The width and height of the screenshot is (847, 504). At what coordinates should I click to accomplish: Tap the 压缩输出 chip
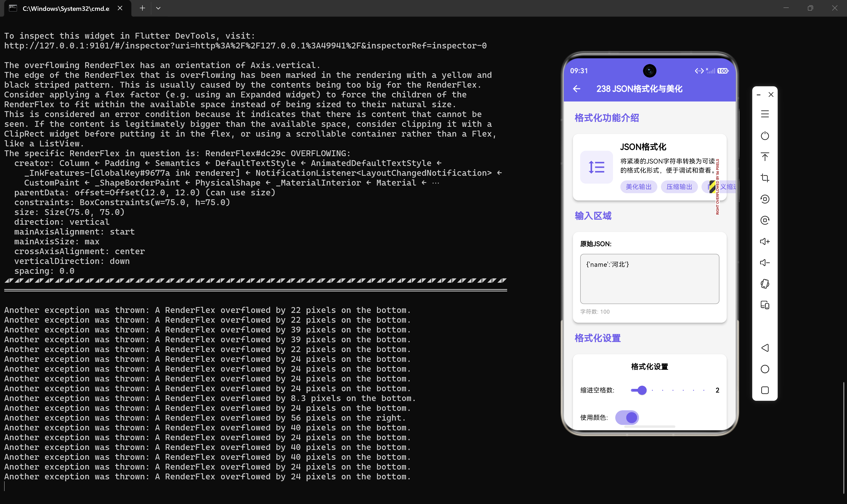(679, 187)
